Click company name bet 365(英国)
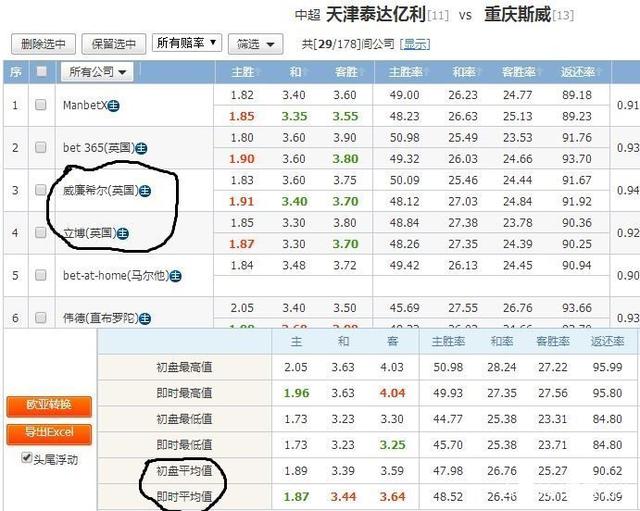The image size is (640, 511). (98, 148)
